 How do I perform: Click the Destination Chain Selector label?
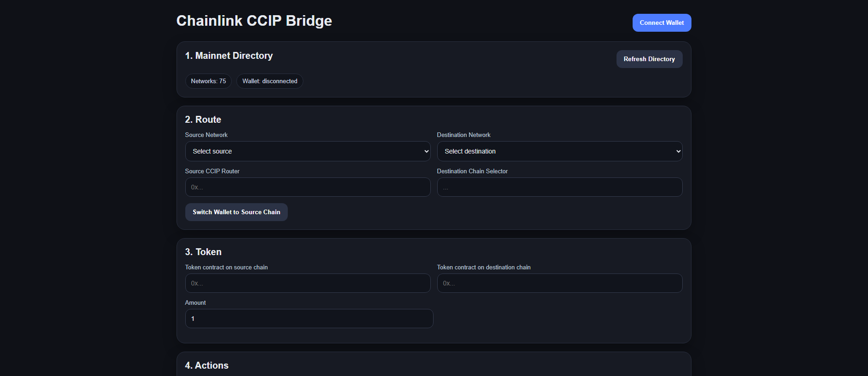coord(472,171)
